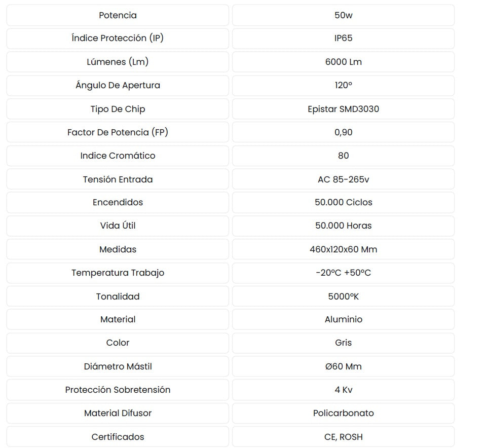The width and height of the screenshot is (486, 448).
Task: Click the Potencia label cell
Action: [x=118, y=15]
